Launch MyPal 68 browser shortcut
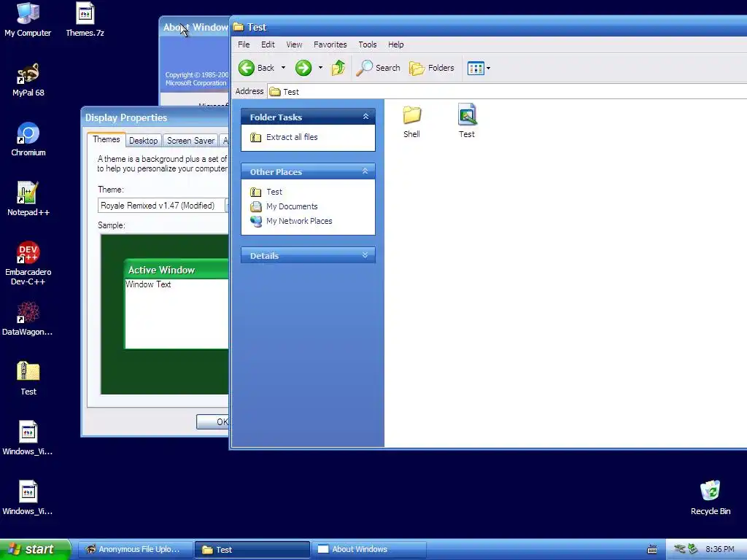The image size is (747, 560). coord(28,79)
